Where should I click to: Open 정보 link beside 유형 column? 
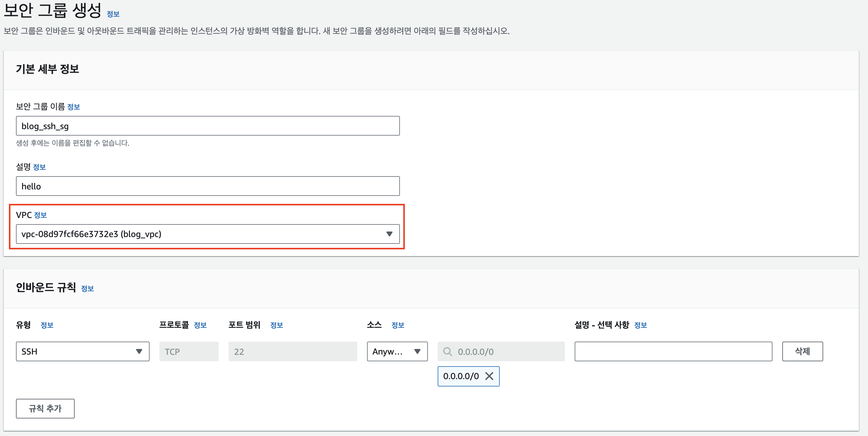[x=47, y=325]
